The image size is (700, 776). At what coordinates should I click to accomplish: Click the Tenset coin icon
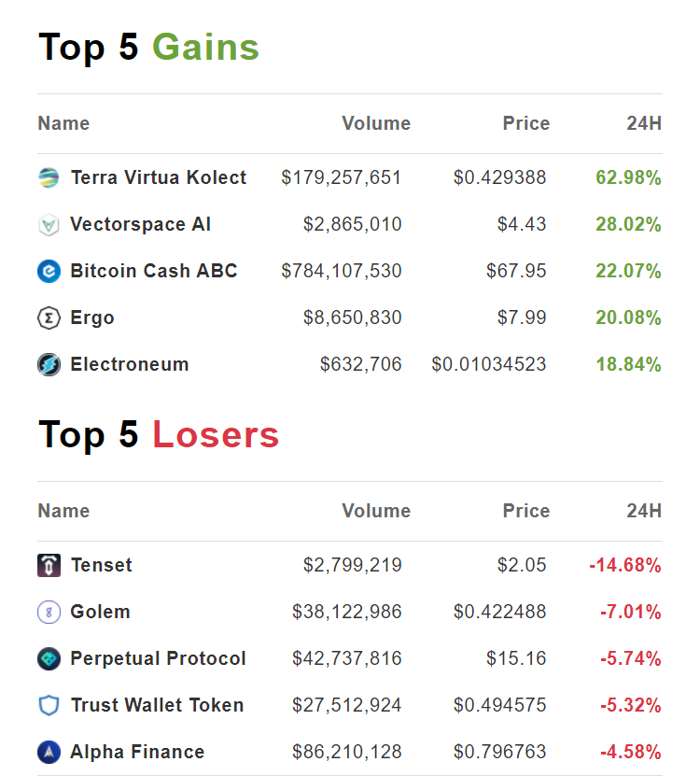(49, 566)
